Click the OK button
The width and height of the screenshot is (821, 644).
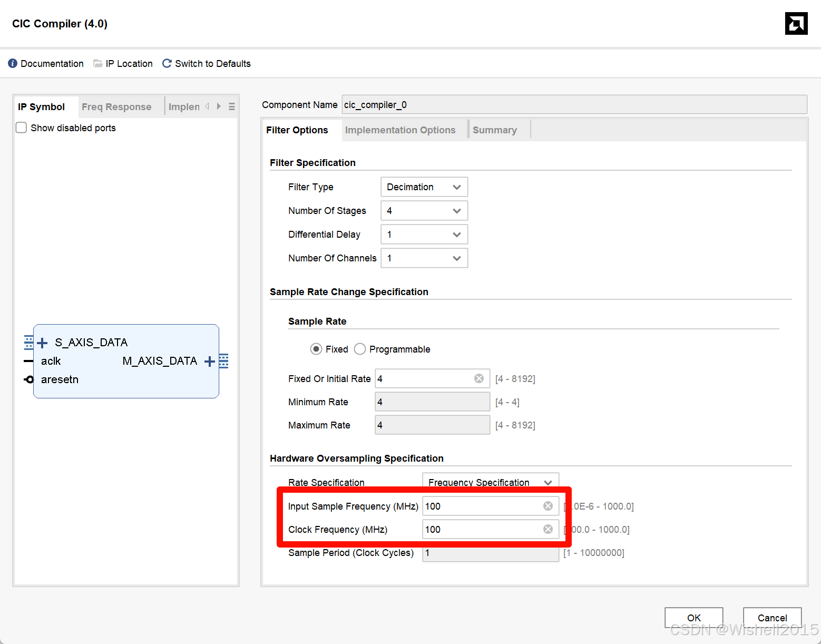click(x=694, y=618)
